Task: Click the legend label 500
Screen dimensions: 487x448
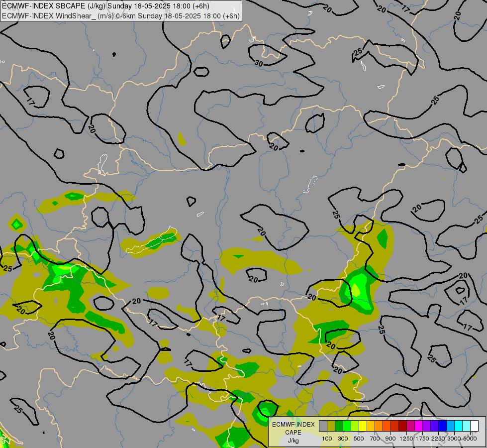Action: point(359,439)
